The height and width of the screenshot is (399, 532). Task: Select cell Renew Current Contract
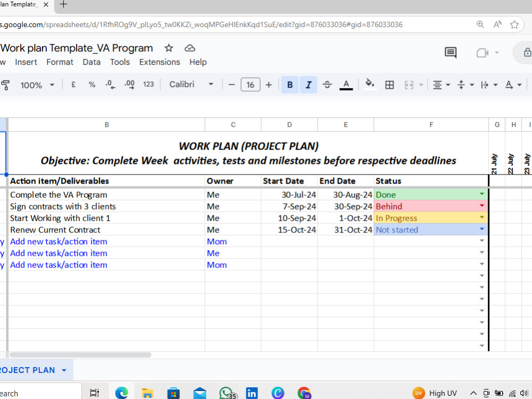tap(106, 230)
